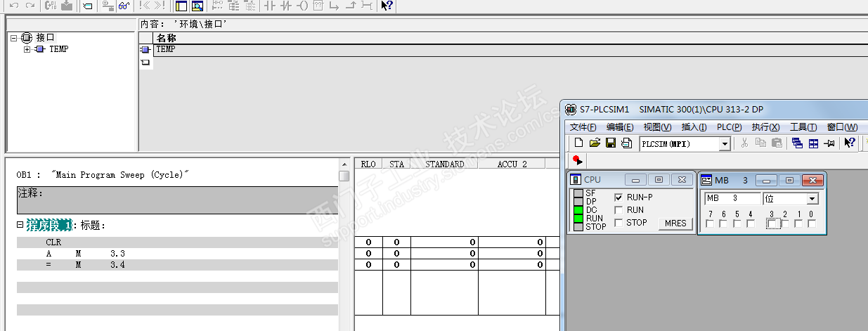Viewport: 868px width, 331px height.
Task: Open the 视图(V) menu in PLCSIM
Action: pyautogui.click(x=657, y=127)
